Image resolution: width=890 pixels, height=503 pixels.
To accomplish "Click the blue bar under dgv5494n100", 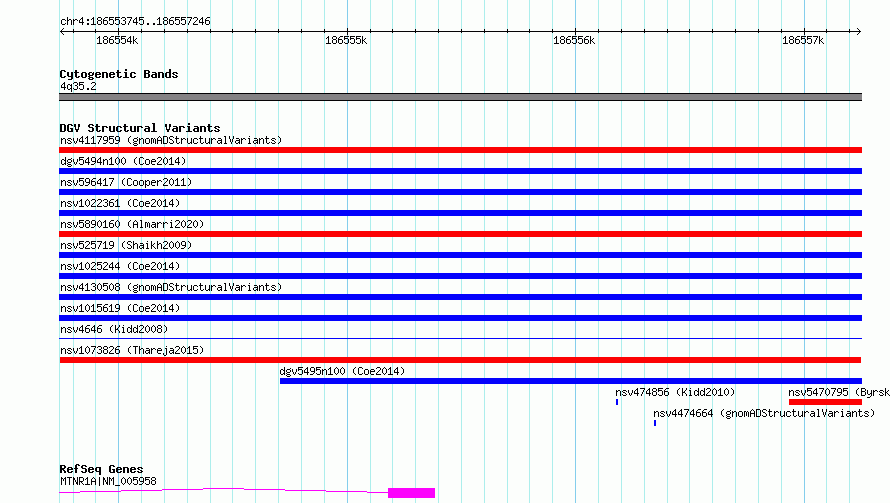I will pyautogui.click(x=460, y=171).
